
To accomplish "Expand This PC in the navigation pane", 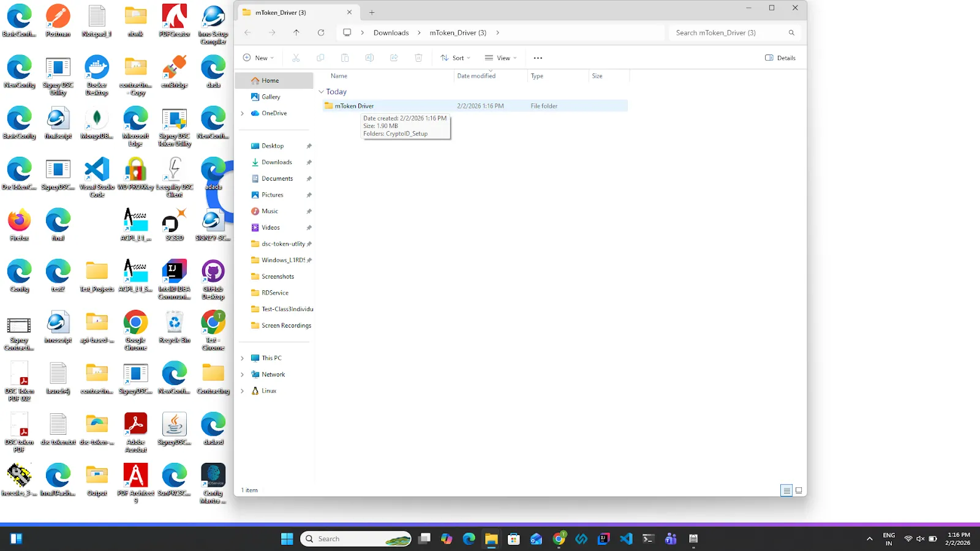I will click(243, 358).
